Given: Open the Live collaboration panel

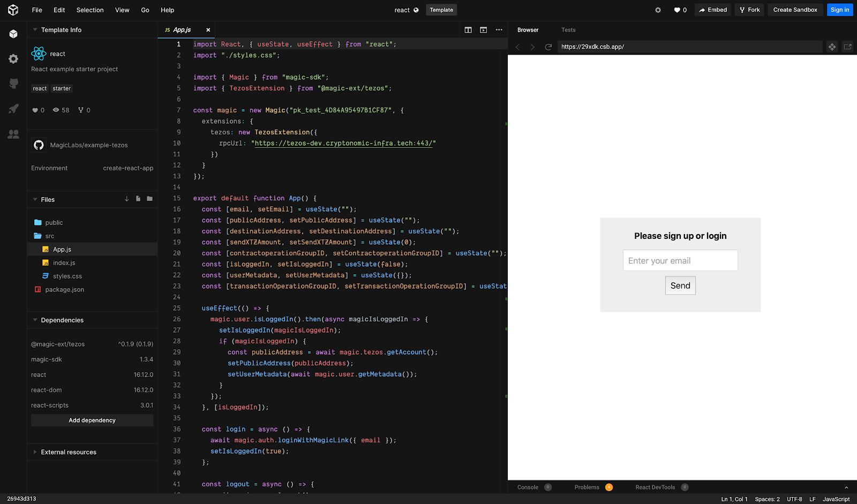Looking at the screenshot, I should [x=13, y=134].
